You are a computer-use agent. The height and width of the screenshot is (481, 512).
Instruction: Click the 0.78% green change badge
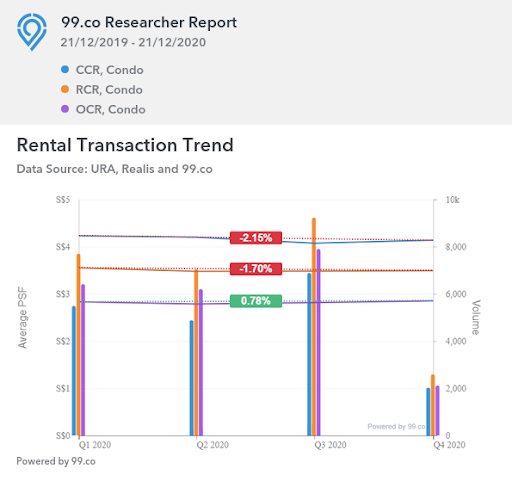(x=256, y=301)
